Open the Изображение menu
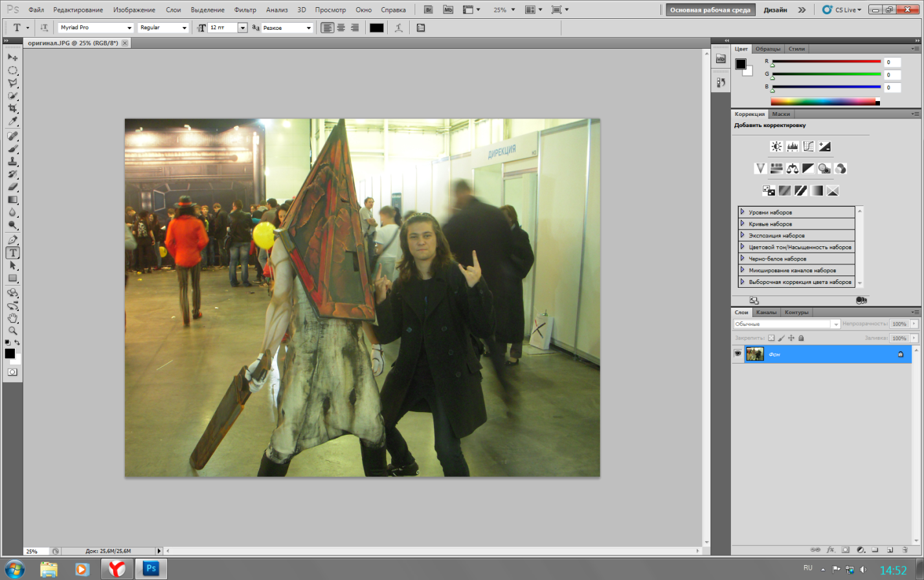This screenshot has height=580, width=924. (134, 10)
